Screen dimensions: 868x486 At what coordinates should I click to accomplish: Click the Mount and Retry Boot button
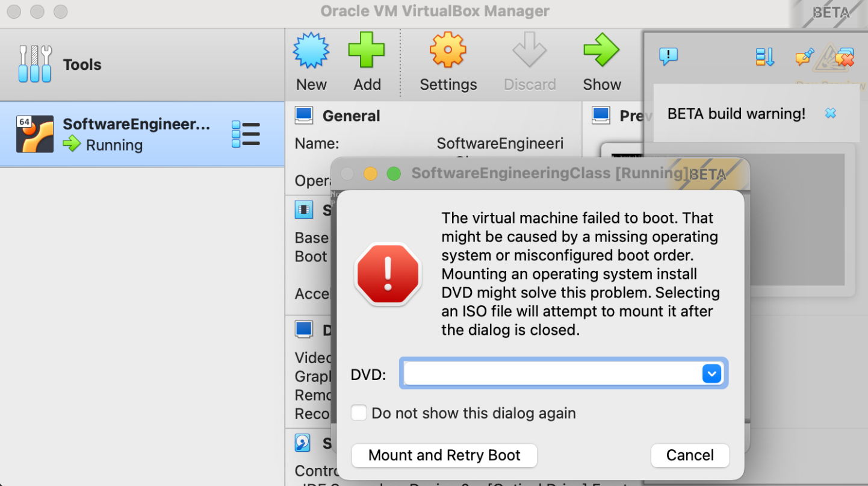point(444,455)
